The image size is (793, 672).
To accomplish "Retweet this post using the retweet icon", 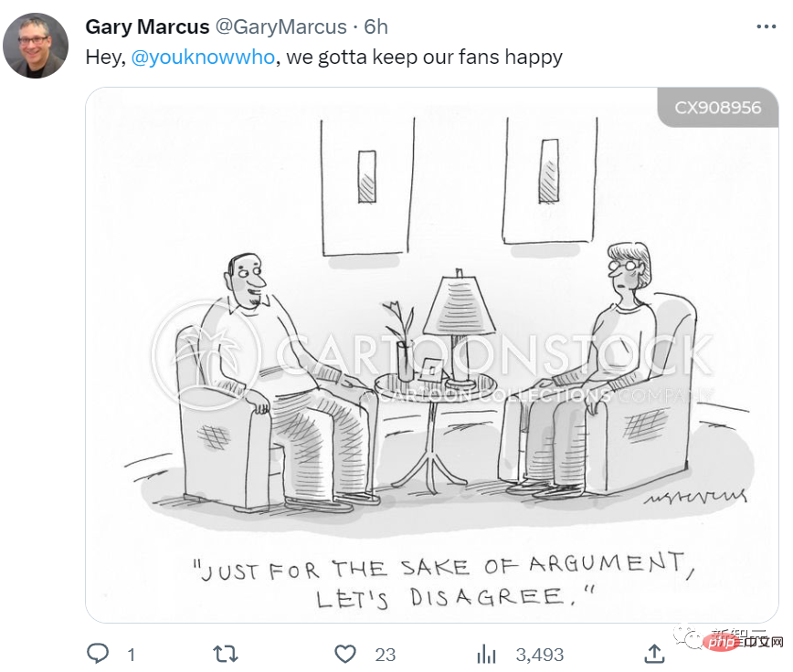I will coord(225,653).
